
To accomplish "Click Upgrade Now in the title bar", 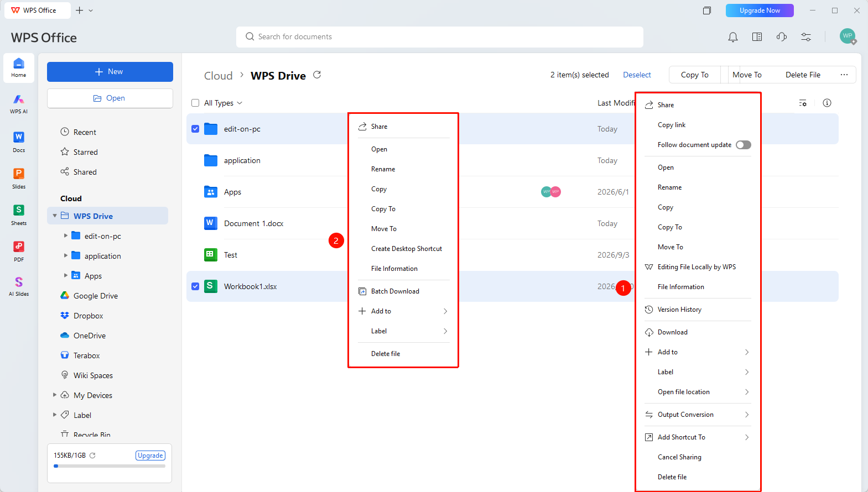I will (760, 11).
